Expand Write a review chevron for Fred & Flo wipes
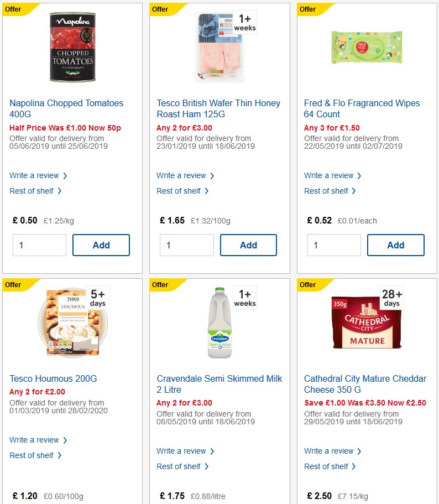The height and width of the screenshot is (504, 439). click(x=359, y=175)
